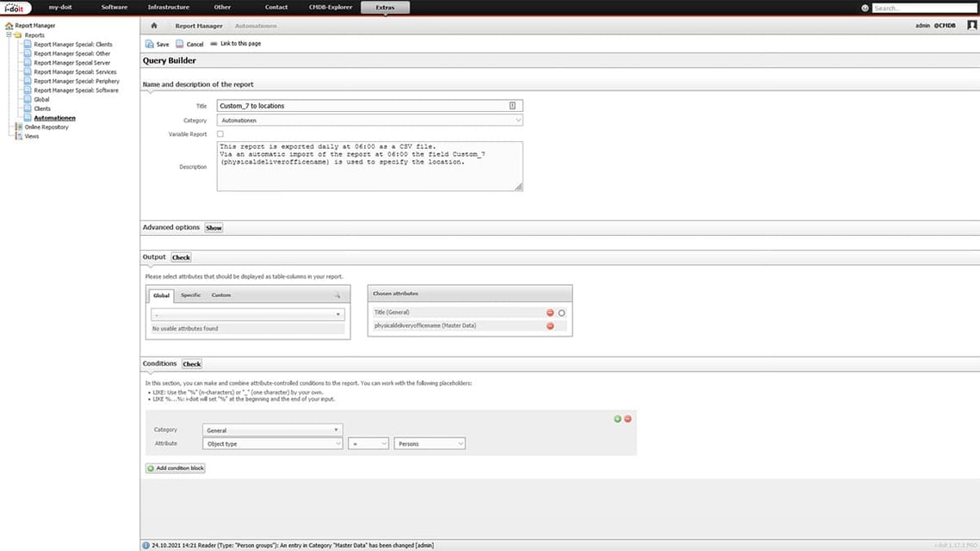The image size is (980, 551).
Task: Click Report Manager in the breadcrumb
Action: (199, 26)
